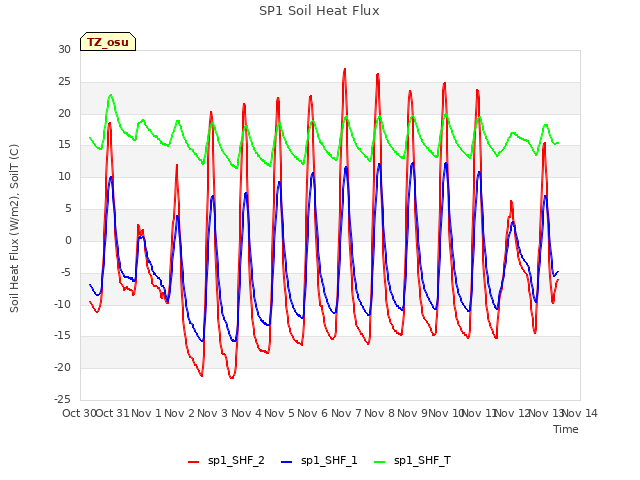
Task: Click the 30 y-axis tick label
Action: click(x=64, y=49)
